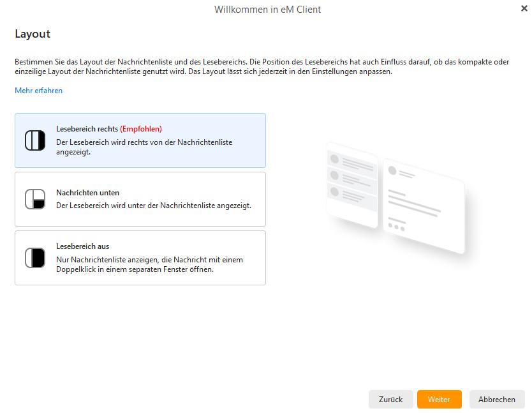Choose the recommended "Lesebereich rechts" option card
Image resolution: width=532 pixels, height=413 pixels.
click(x=140, y=140)
